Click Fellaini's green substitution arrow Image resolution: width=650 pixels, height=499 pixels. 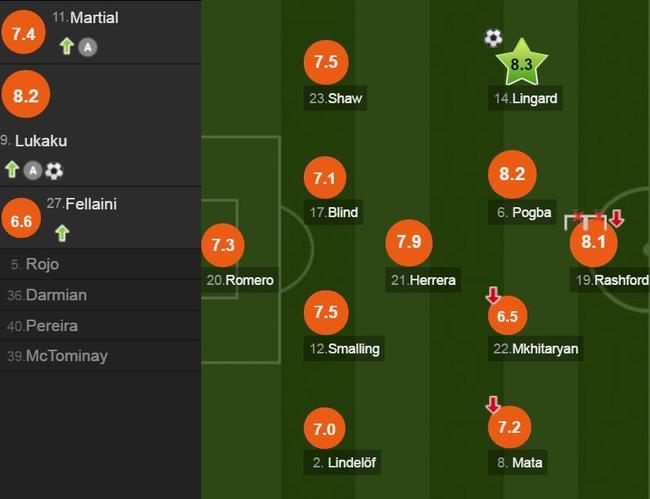[x=62, y=233]
